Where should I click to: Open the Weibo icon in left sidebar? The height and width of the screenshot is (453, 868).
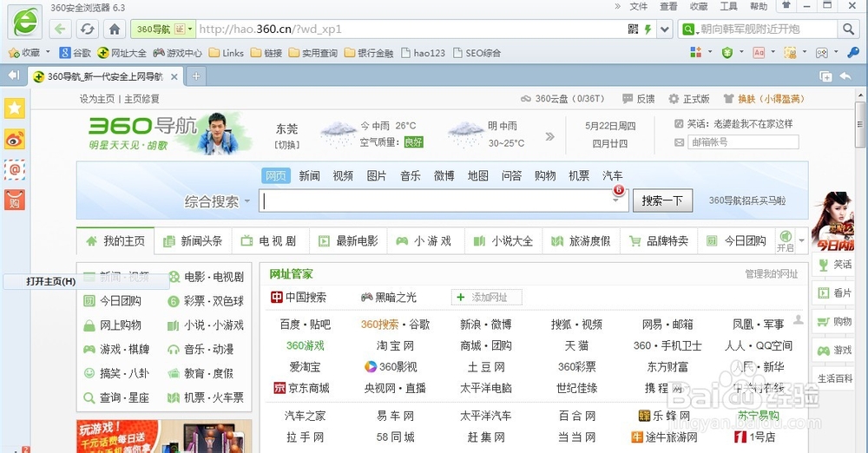click(x=15, y=140)
